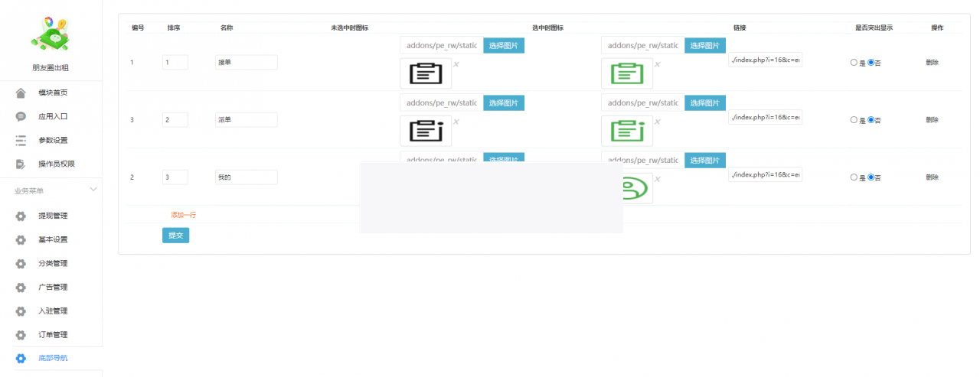Collapse the 业务菜单 section chevron

93,189
